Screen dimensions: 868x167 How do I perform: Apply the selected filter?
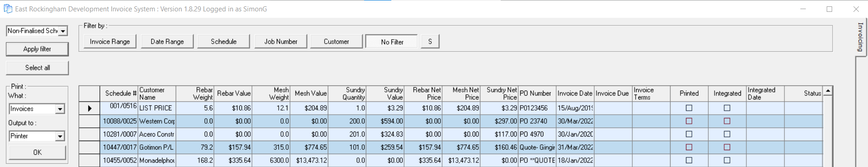pos(37,49)
